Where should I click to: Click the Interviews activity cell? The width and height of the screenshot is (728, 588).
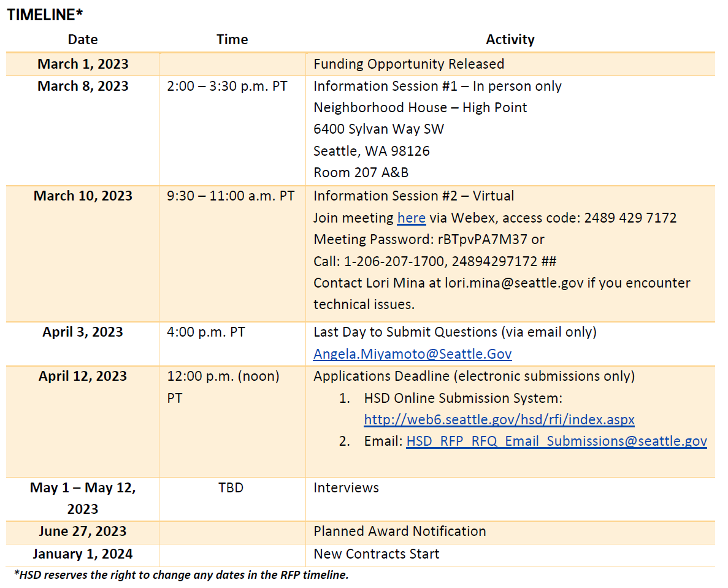[346, 488]
